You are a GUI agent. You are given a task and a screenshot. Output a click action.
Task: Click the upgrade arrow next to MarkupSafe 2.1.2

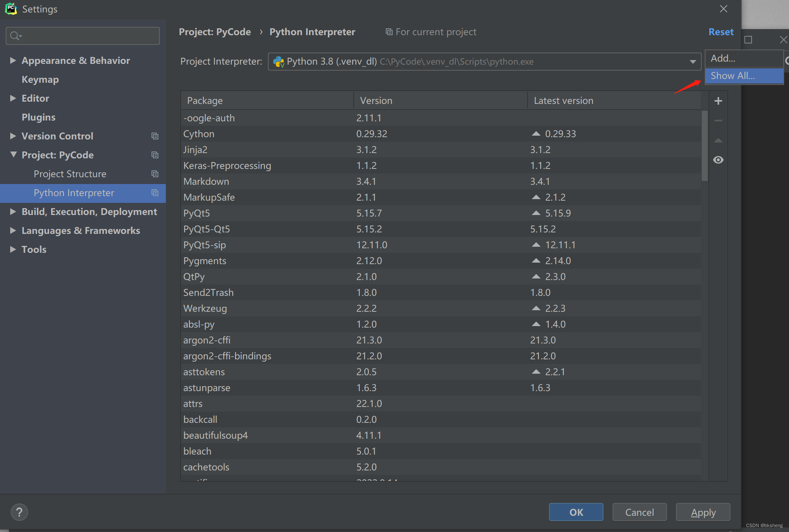pos(536,197)
